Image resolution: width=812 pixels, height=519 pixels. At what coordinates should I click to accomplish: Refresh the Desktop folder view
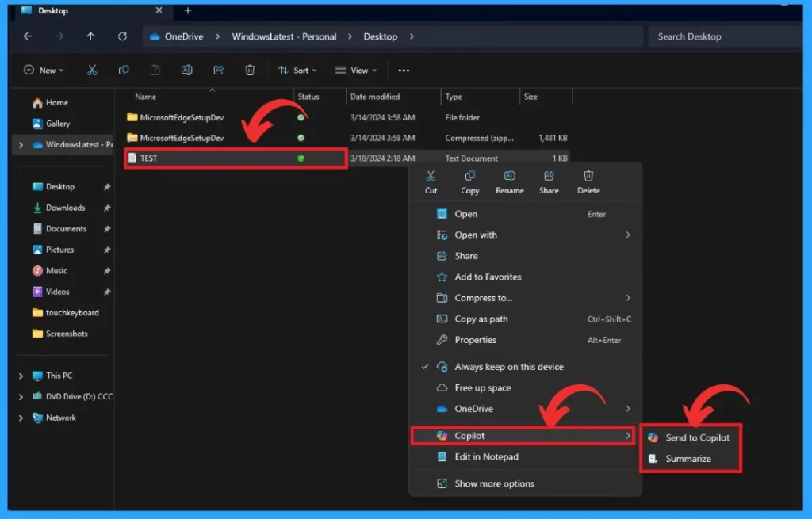coord(122,36)
